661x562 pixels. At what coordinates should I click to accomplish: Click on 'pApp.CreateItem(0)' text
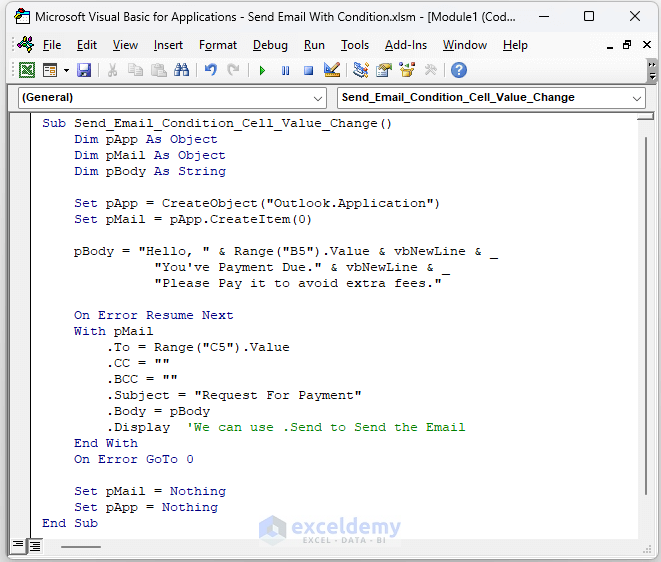click(x=240, y=220)
